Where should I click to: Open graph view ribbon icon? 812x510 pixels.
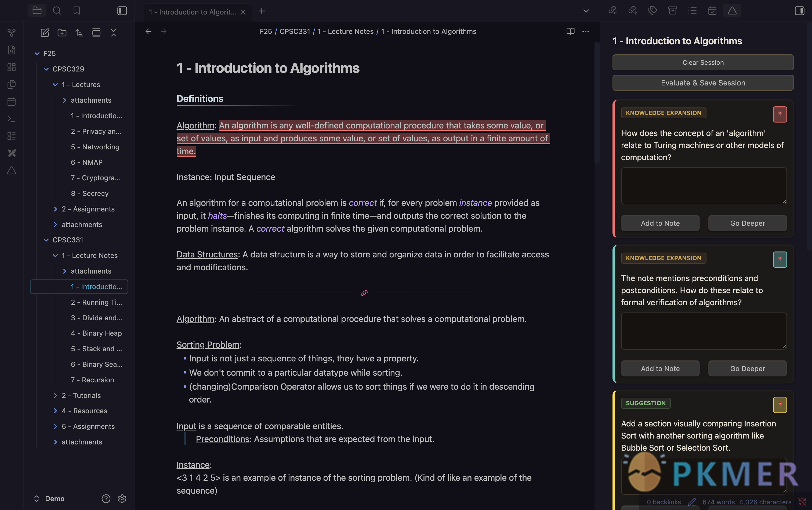(x=12, y=33)
